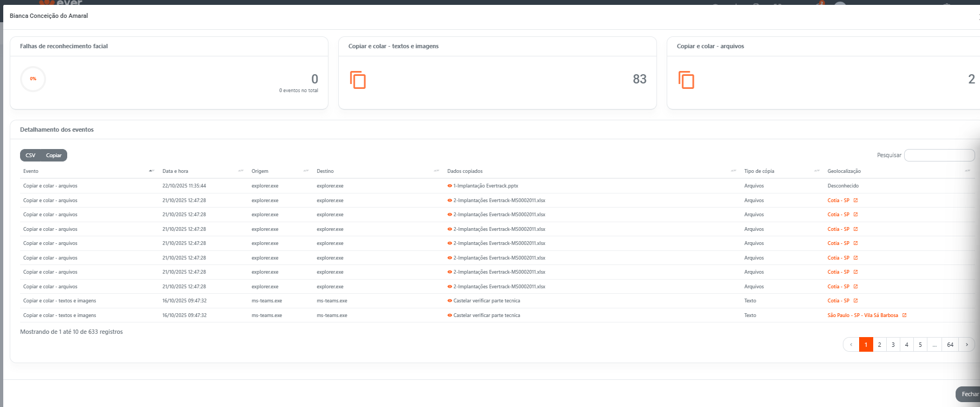Open São Paulo - SP - Vila Sá Barbosa link
980x407 pixels.
(x=862, y=315)
